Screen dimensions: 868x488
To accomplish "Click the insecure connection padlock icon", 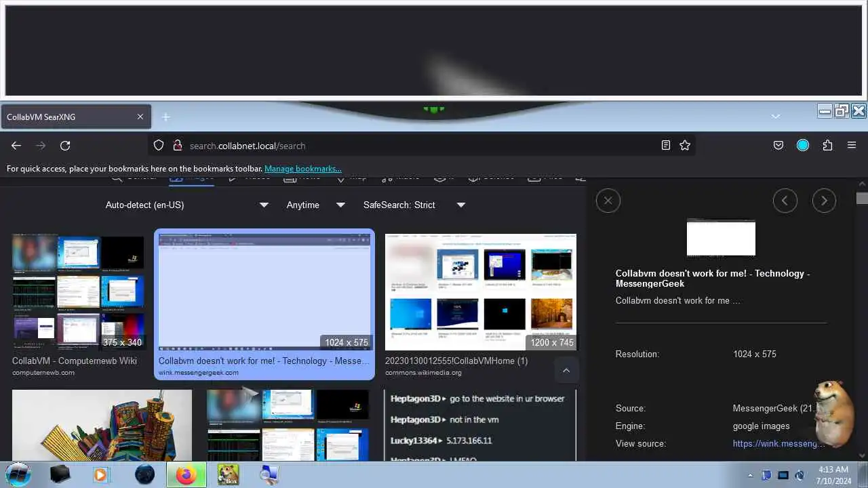I will click(177, 145).
